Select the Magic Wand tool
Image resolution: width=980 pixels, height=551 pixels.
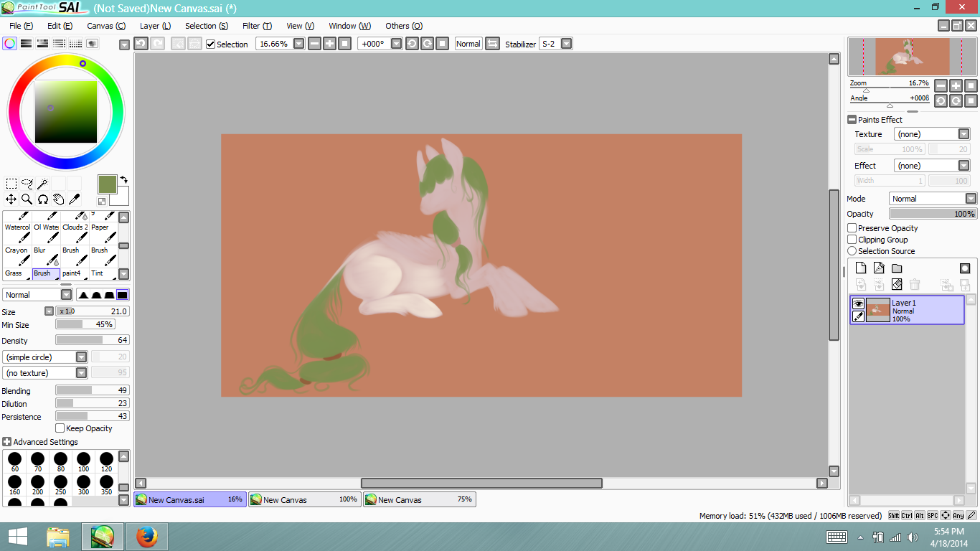(43, 184)
